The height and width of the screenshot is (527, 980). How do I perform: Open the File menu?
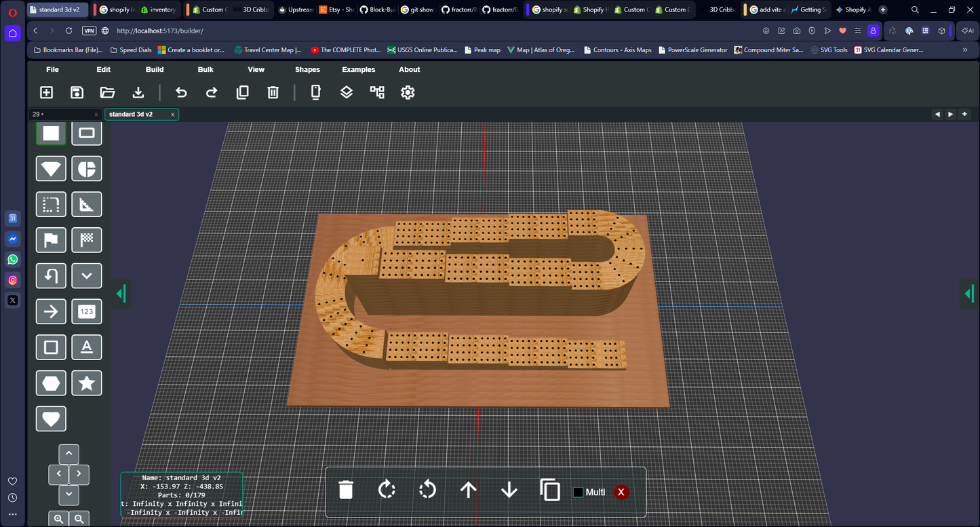tap(52, 69)
